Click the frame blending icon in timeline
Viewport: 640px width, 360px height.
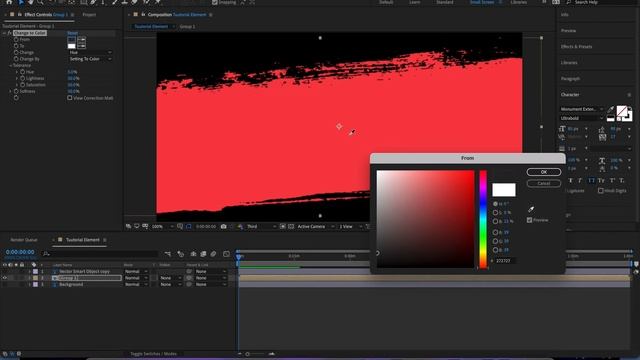click(x=203, y=254)
